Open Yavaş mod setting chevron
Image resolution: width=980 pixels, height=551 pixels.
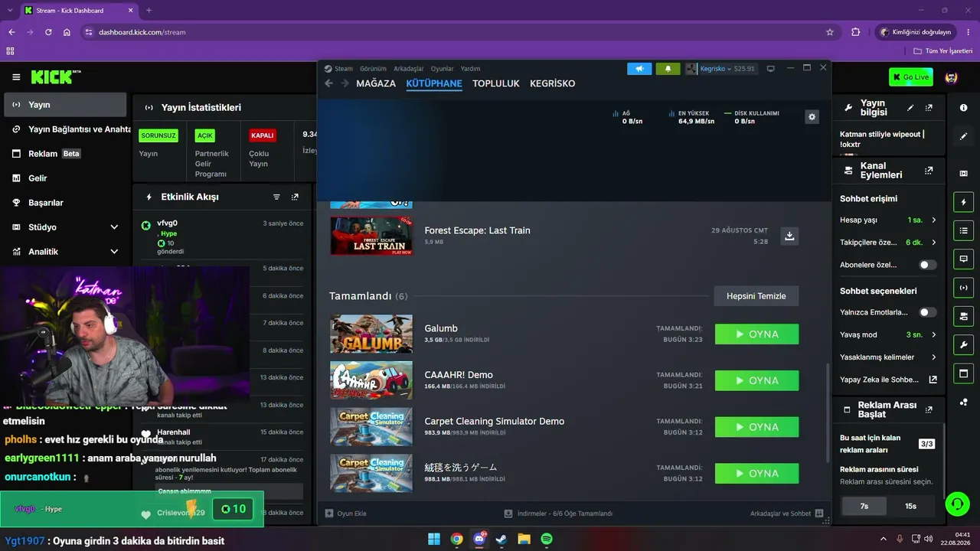[x=933, y=335]
